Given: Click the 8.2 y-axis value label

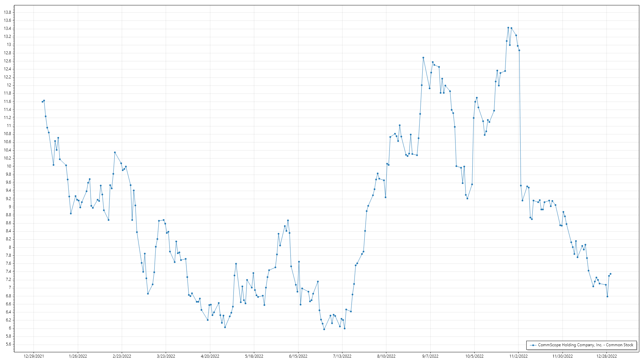Looking at the screenshot, I should pyautogui.click(x=8, y=239).
